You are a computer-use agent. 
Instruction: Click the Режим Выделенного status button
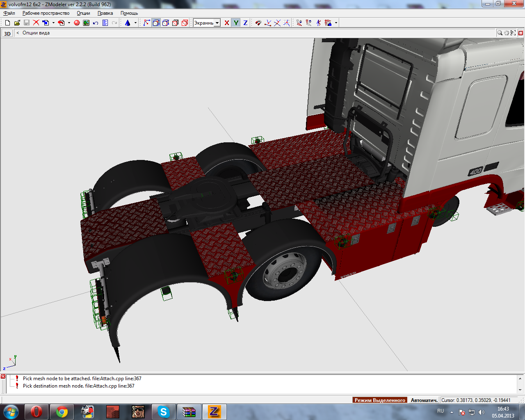tap(380, 400)
